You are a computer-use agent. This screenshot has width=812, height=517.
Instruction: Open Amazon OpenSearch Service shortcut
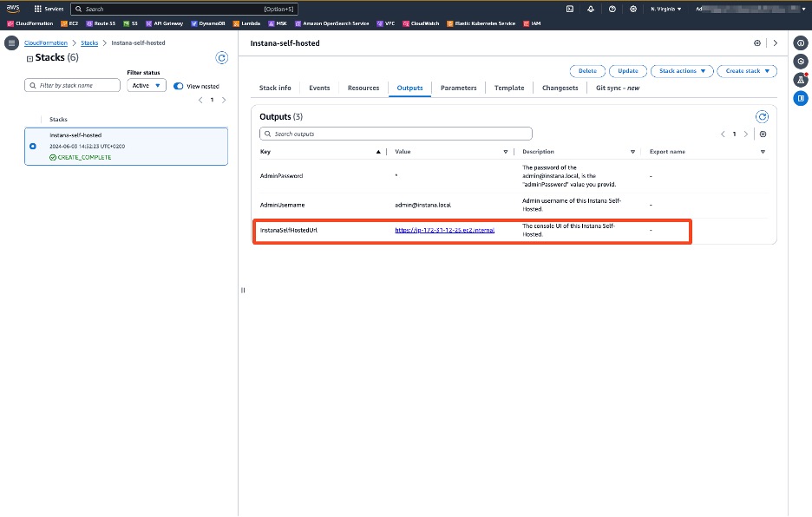(331, 23)
